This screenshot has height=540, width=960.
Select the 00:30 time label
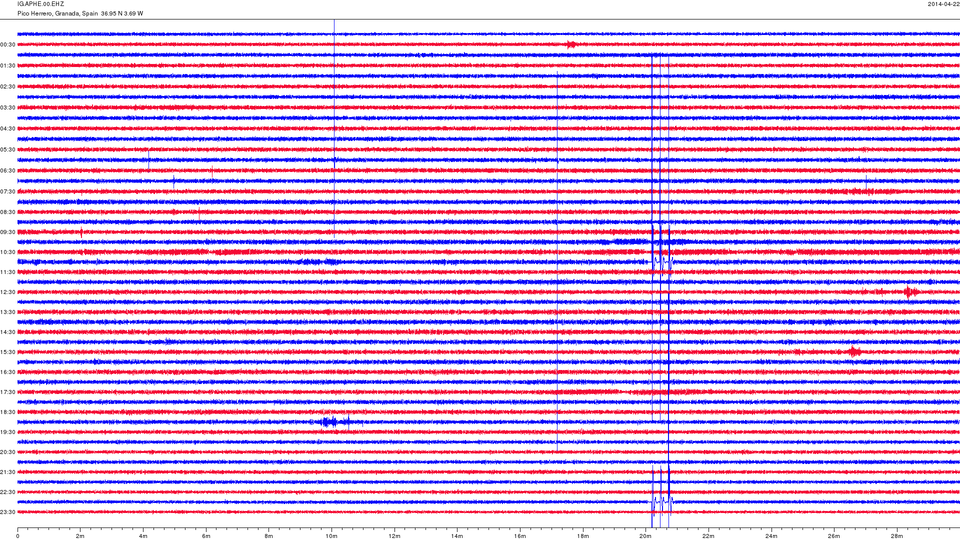click(x=8, y=45)
